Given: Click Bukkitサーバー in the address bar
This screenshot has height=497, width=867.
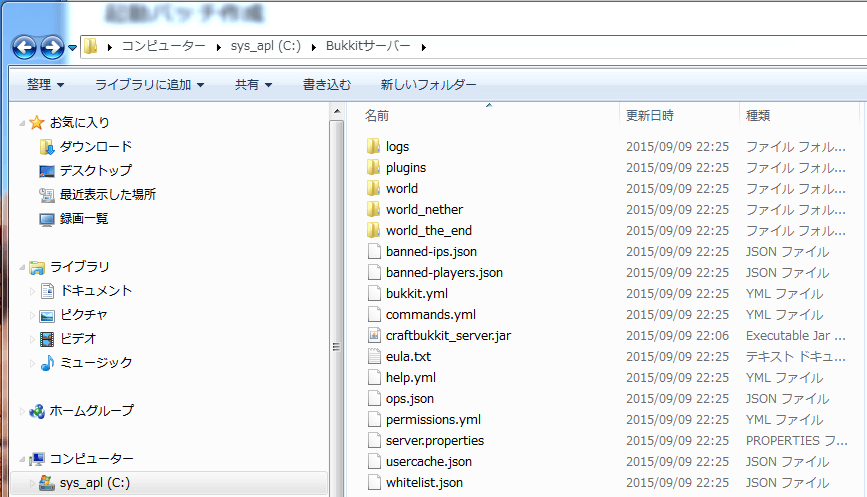Looking at the screenshot, I should (x=367, y=46).
